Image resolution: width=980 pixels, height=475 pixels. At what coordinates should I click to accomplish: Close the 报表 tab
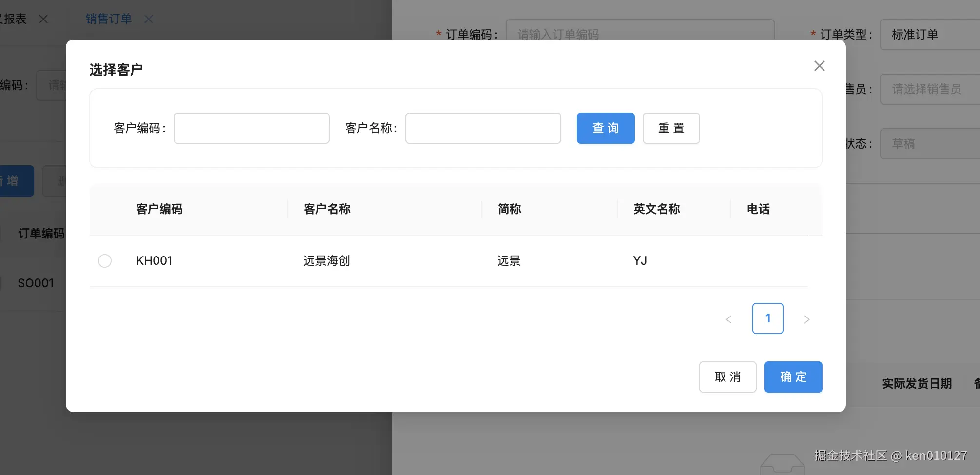[43, 19]
